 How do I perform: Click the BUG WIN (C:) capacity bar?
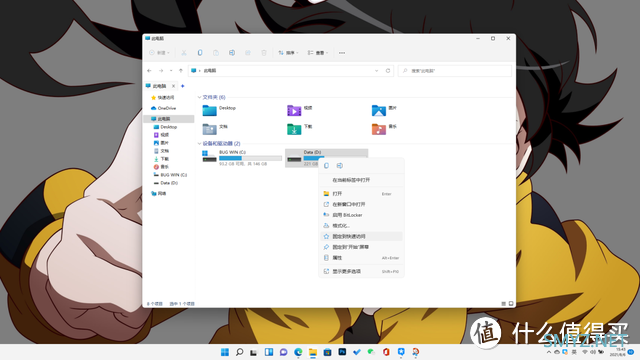coord(250,158)
